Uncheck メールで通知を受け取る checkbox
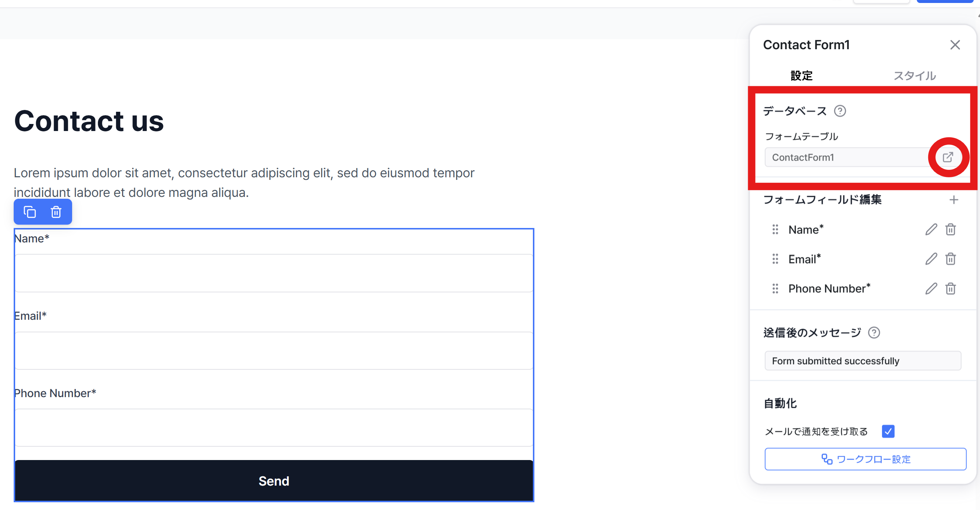Viewport: 980px width, 510px height. (888, 431)
